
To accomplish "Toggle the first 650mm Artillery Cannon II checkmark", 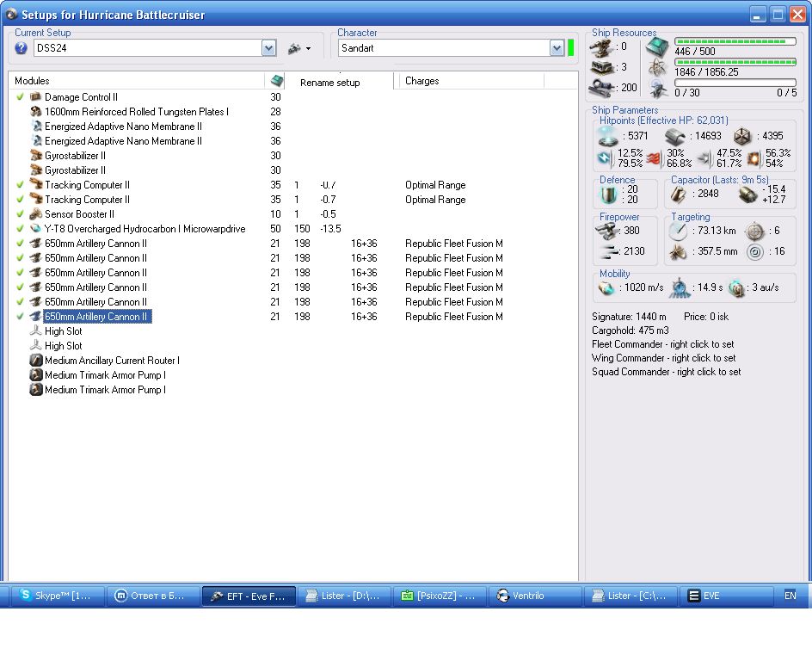I will point(20,243).
